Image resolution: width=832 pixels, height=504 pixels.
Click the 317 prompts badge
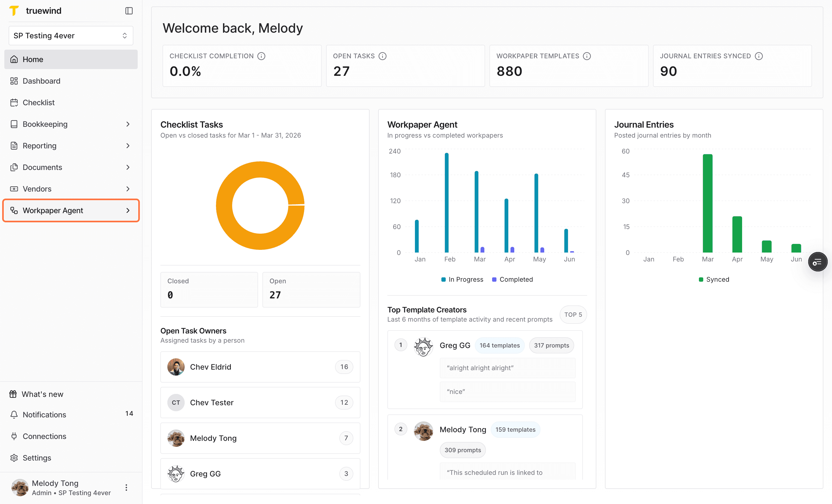click(552, 345)
